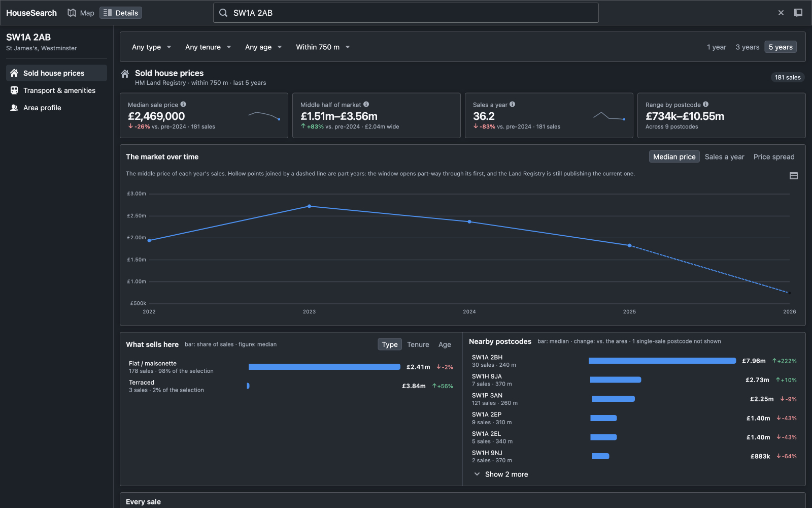Click the SW1A 2BH postcode row
This screenshot has height=508, width=812.
[634, 361]
